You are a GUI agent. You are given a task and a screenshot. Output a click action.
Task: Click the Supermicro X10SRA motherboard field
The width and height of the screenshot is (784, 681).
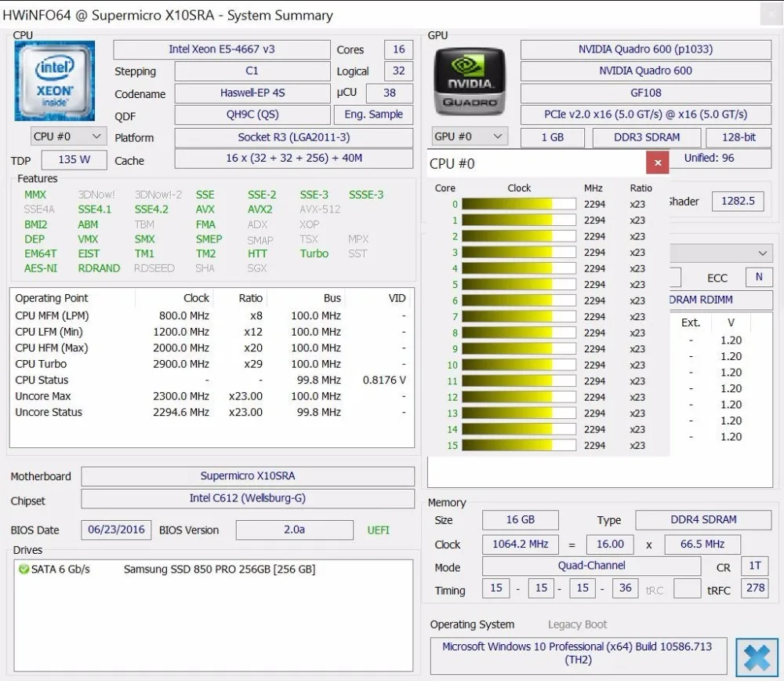pyautogui.click(x=248, y=476)
